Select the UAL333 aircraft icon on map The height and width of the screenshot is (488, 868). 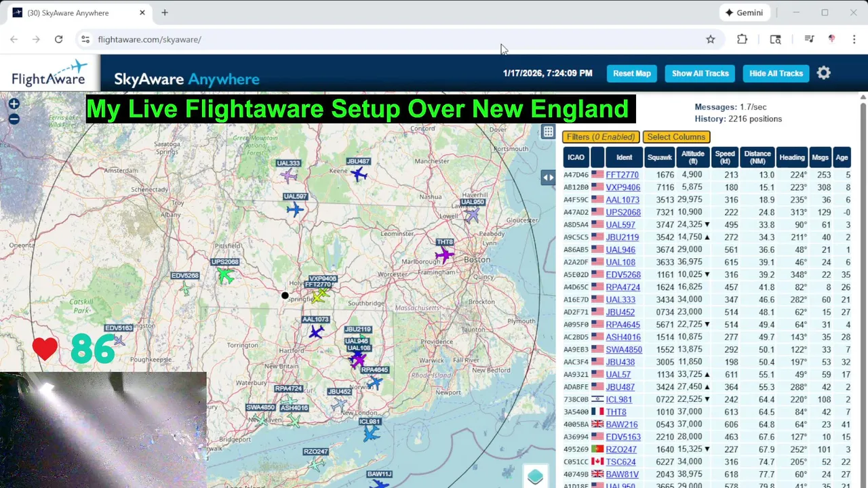click(x=288, y=176)
